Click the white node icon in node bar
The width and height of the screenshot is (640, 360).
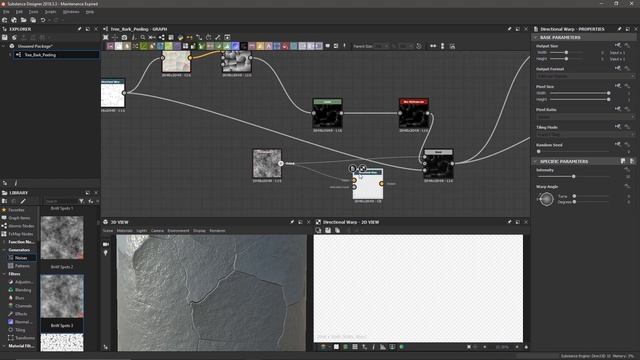(118, 46)
